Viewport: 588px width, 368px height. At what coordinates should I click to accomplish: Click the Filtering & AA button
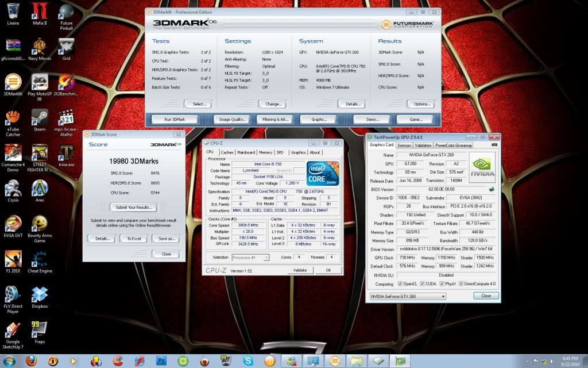coord(275,120)
